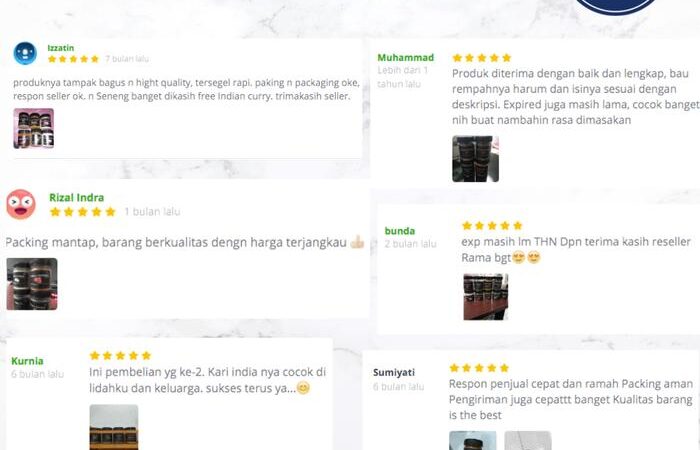Click the username Muhammad
This screenshot has width=700, height=450.
[405, 58]
